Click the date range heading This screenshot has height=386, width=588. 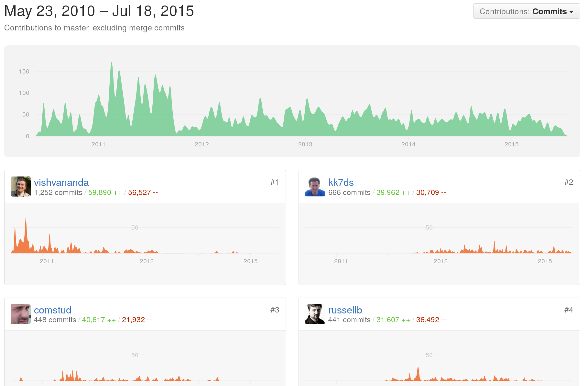coord(99,11)
